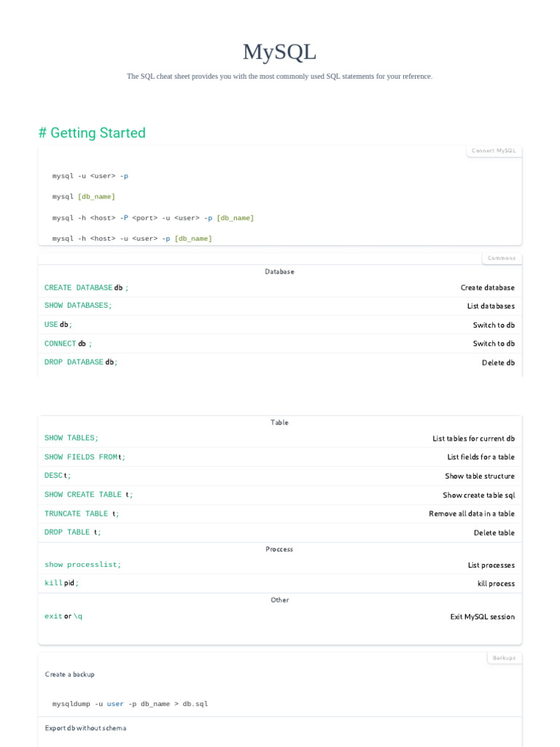Click the kill pid command

[61, 583]
